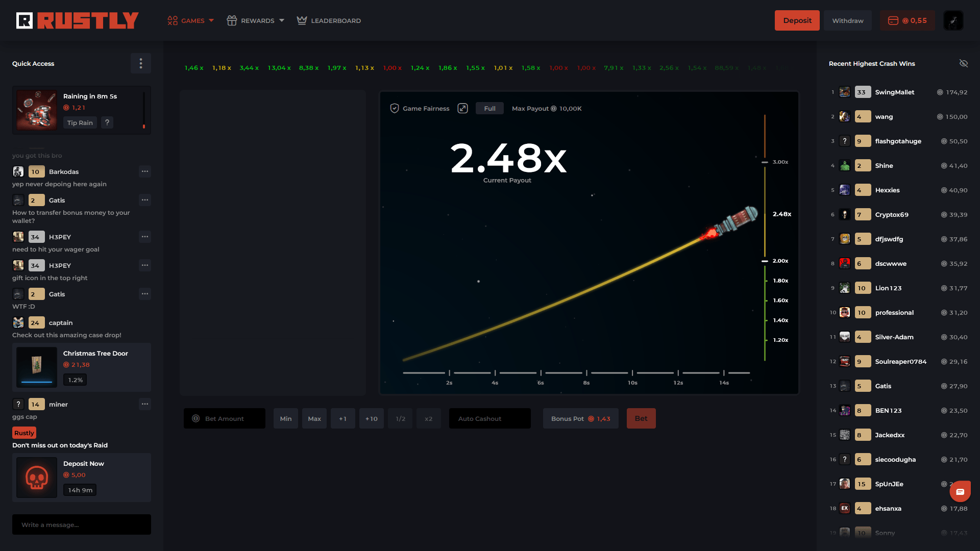Go to the Leaderboard page
The height and width of the screenshot is (551, 980).
pyautogui.click(x=329, y=20)
